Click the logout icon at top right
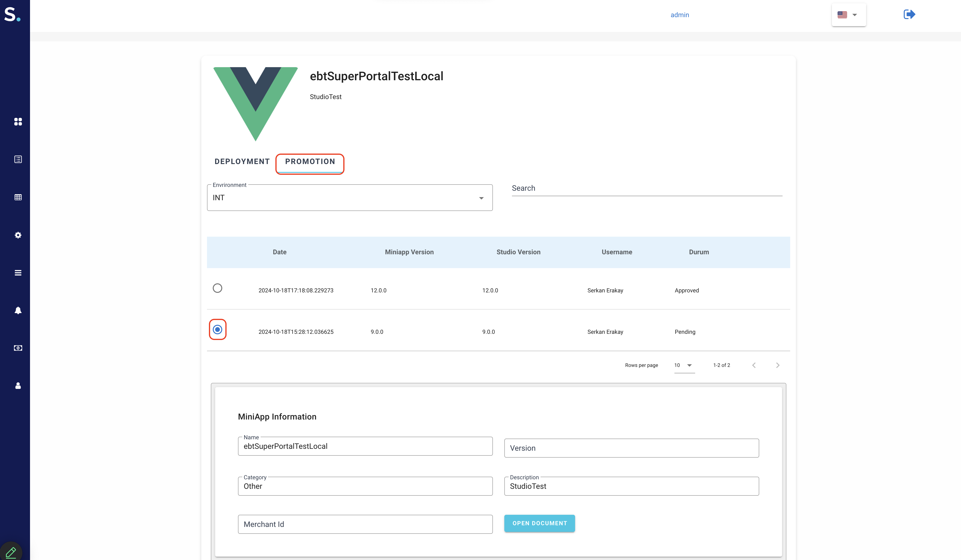Viewport: 961px width, 560px height. point(909,15)
